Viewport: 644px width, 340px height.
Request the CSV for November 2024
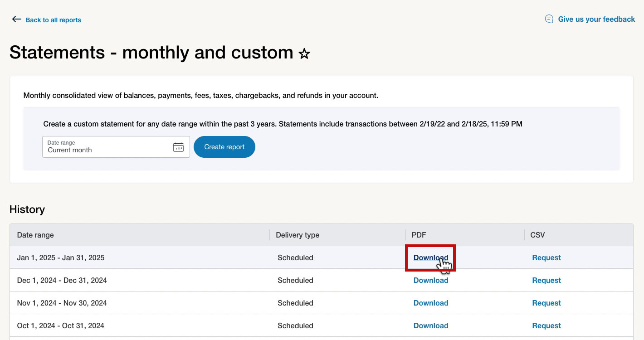[546, 303]
